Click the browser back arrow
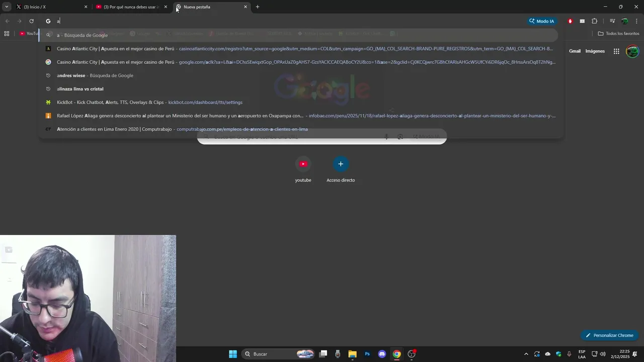This screenshot has height=362, width=644. click(x=7, y=21)
